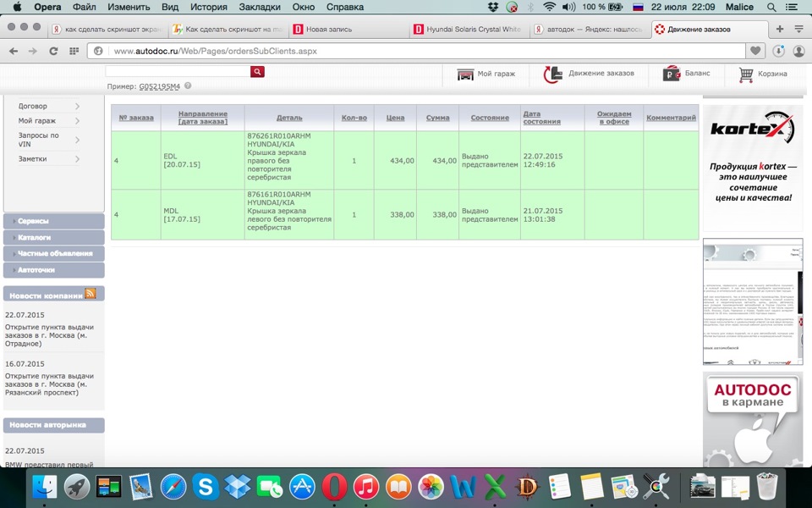Image resolution: width=812 pixels, height=508 pixels.
Task: Switch to как сделать скриншот экрана tab
Action: click(x=107, y=29)
